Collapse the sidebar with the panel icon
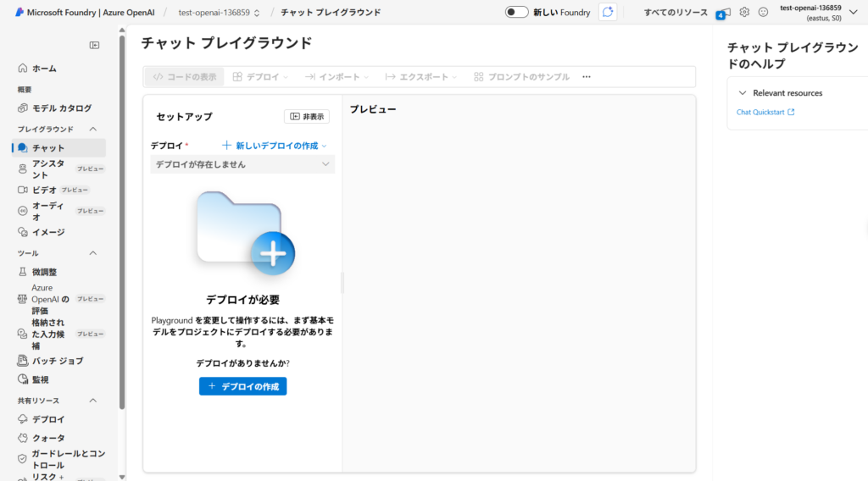Screen dimensions: 868x481 (x=95, y=46)
